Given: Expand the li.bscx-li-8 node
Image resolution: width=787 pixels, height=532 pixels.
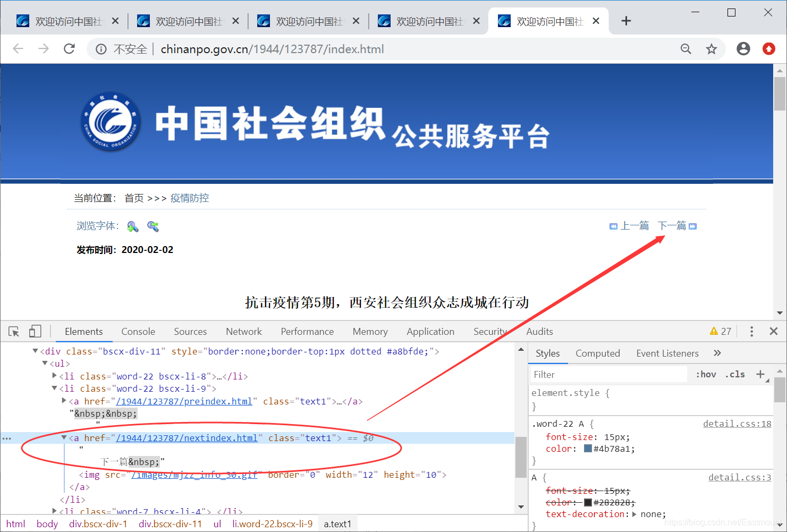Looking at the screenshot, I should (x=55, y=376).
